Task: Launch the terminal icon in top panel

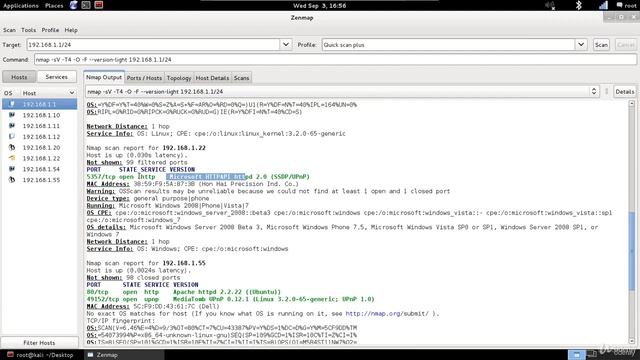Action: [x=86, y=5]
